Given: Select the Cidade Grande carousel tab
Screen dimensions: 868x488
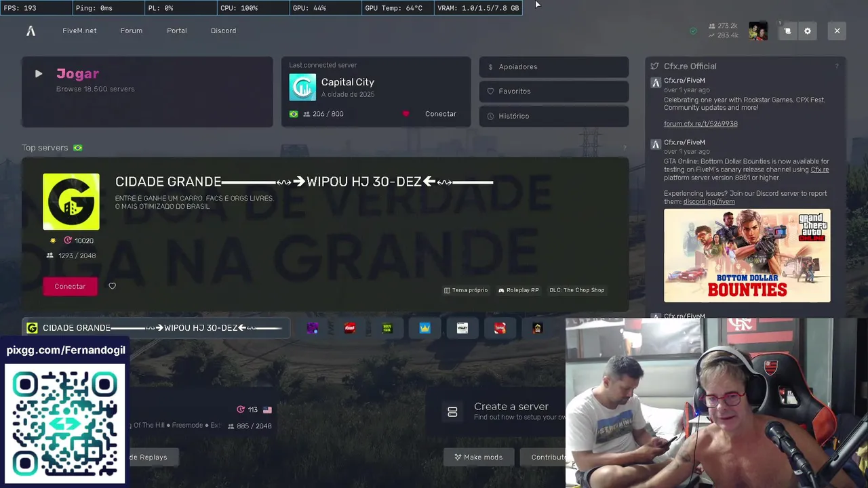Looking at the screenshot, I should click(x=156, y=328).
